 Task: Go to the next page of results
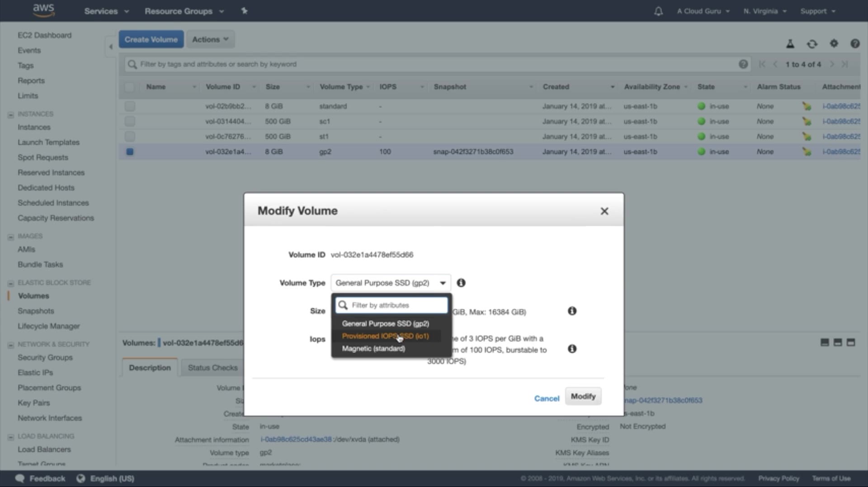[x=832, y=64]
